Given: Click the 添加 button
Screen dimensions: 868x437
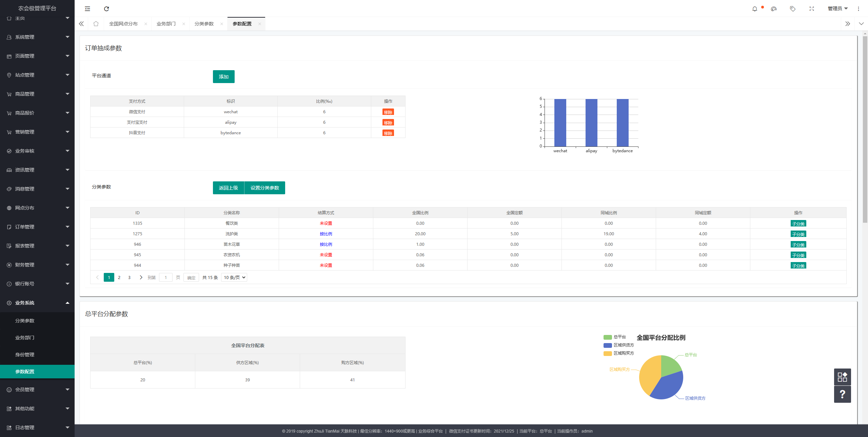Looking at the screenshot, I should click(224, 77).
